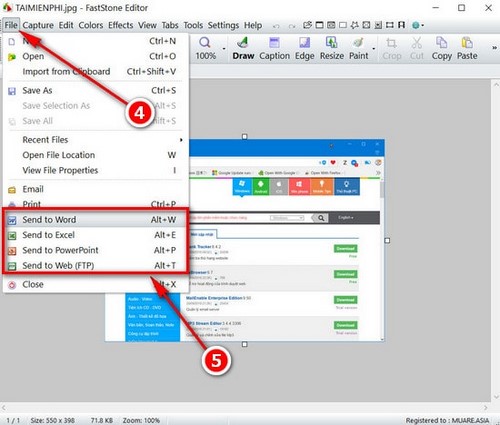The height and width of the screenshot is (425, 500).
Task: Choose Open File Location
Action: [x=95, y=155]
